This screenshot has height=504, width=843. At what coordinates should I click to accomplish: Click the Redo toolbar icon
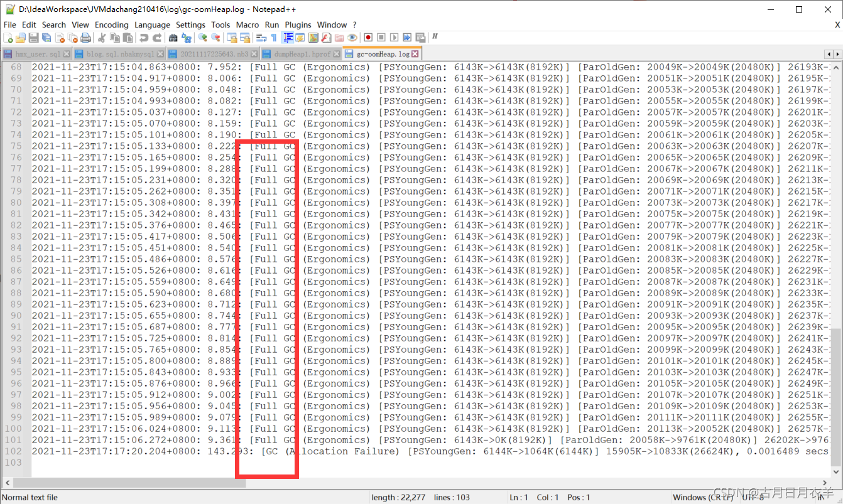(157, 38)
